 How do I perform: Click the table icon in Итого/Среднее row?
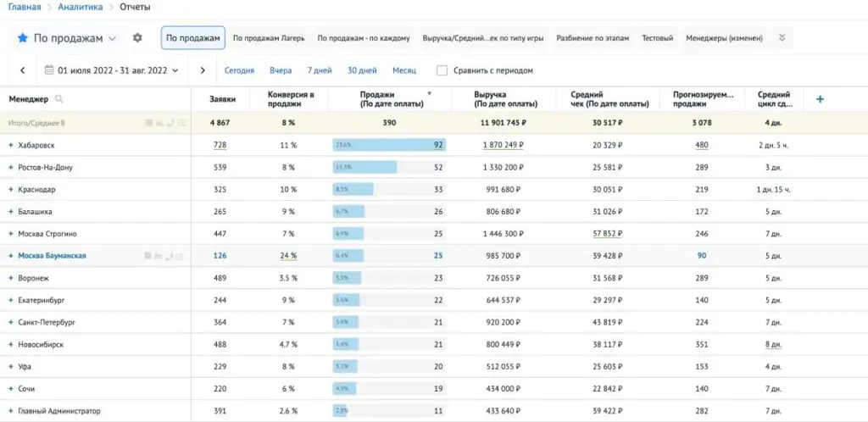(148, 123)
